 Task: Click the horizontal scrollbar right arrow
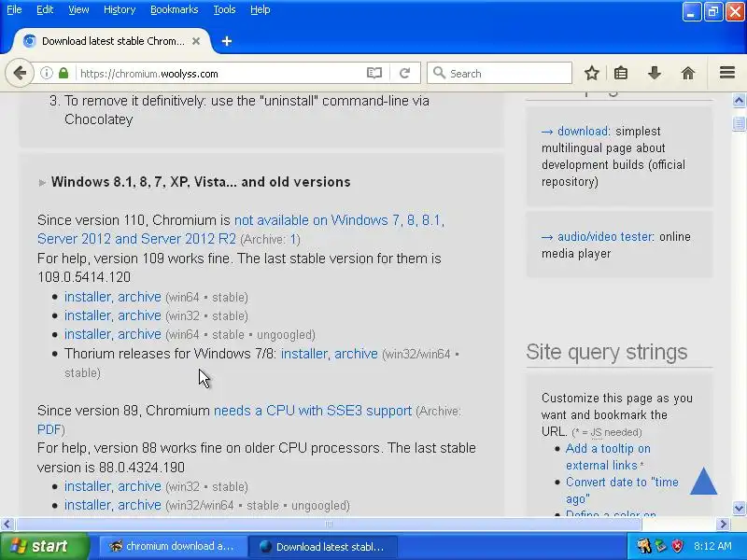(x=724, y=525)
